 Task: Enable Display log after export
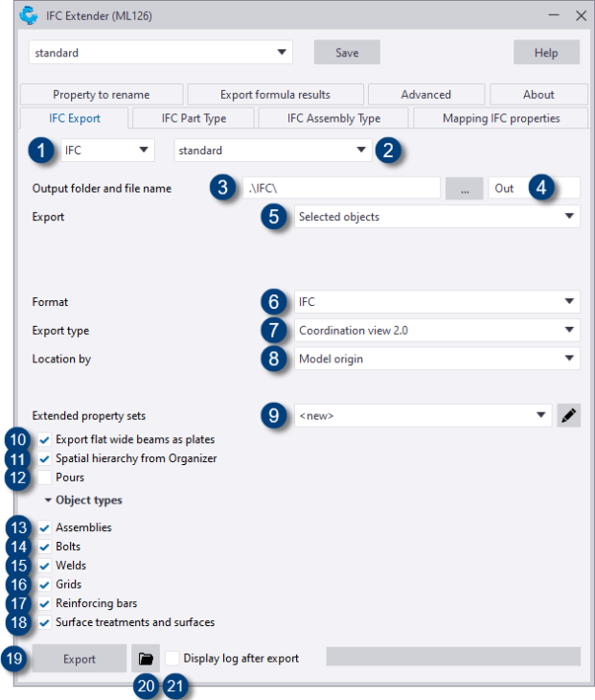click(x=172, y=659)
